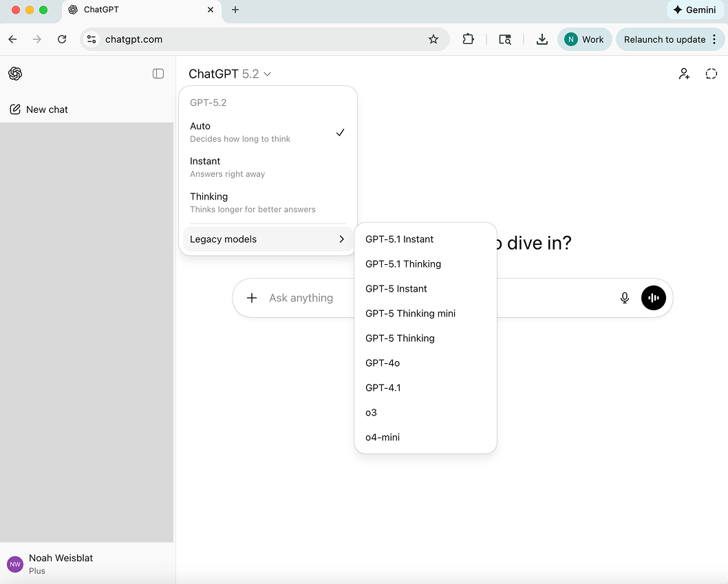Screen dimensions: 728x584
Task: Choose GPT-5.1 Instant model
Action: coord(425,239)
